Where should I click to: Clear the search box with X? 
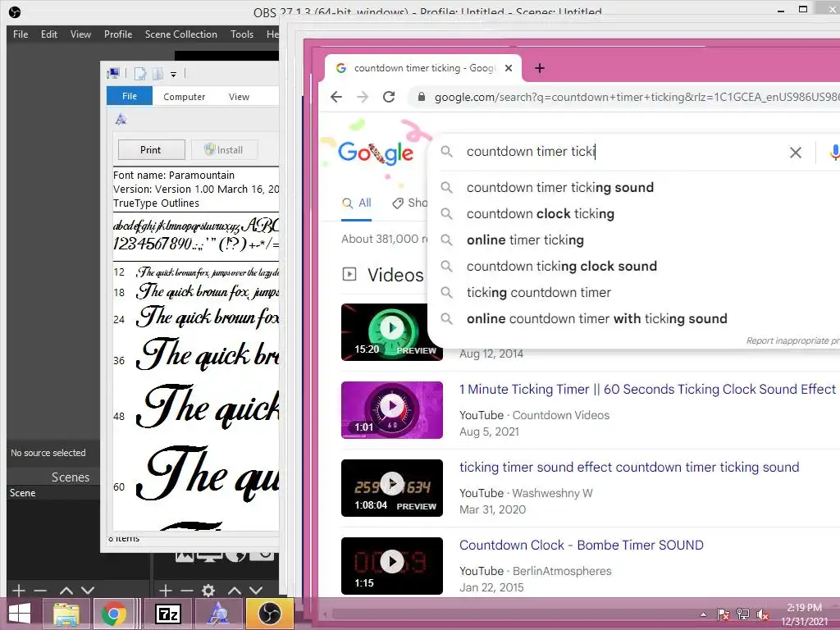(x=796, y=153)
